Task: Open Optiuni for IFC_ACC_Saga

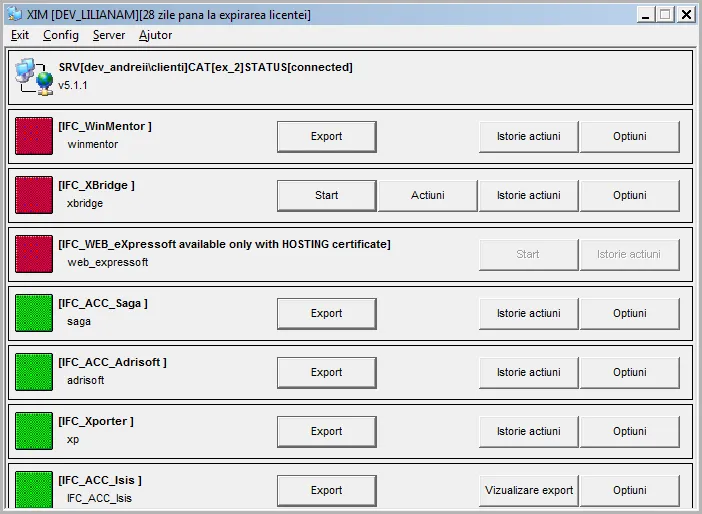Action: 630,314
